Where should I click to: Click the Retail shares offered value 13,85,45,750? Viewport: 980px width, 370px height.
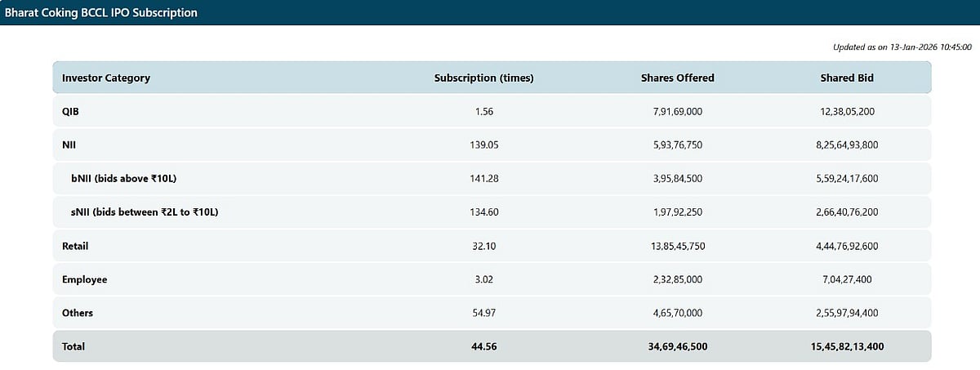(x=677, y=246)
